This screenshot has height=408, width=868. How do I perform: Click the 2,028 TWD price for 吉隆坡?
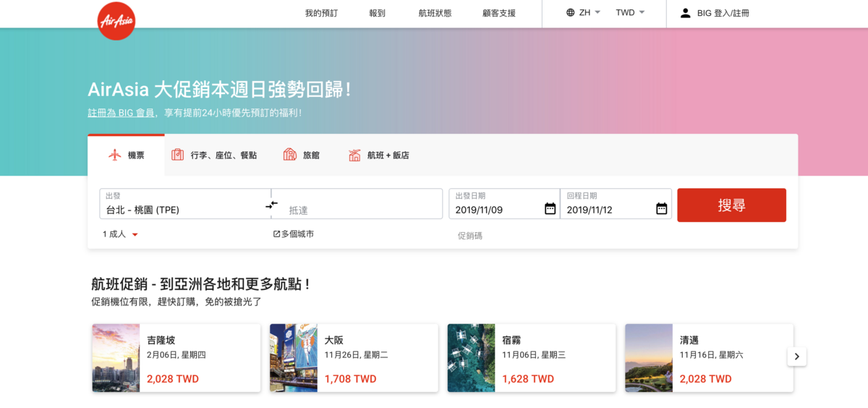(x=173, y=379)
